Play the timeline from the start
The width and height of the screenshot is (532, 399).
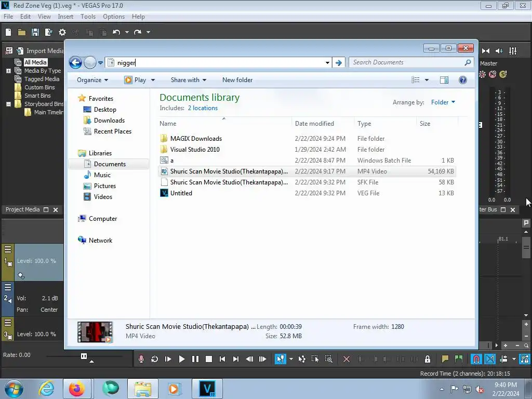168,359
